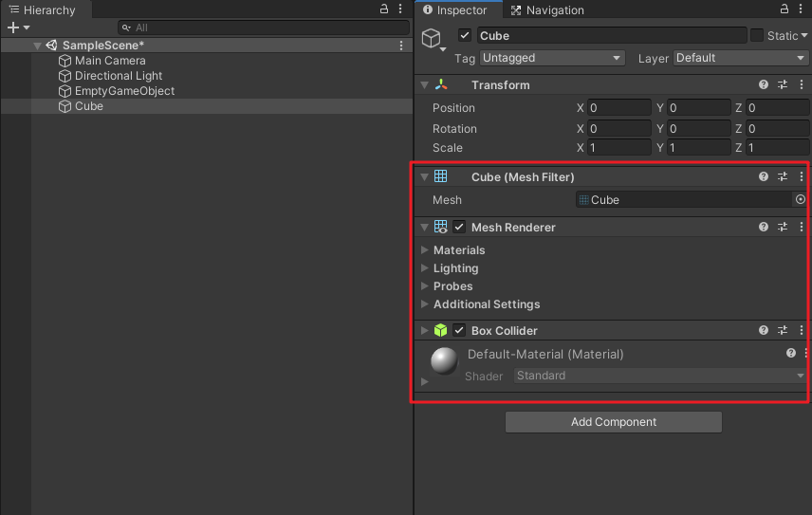The image size is (812, 515).
Task: Toggle the Cube GameObject active checkbox
Action: point(465,35)
